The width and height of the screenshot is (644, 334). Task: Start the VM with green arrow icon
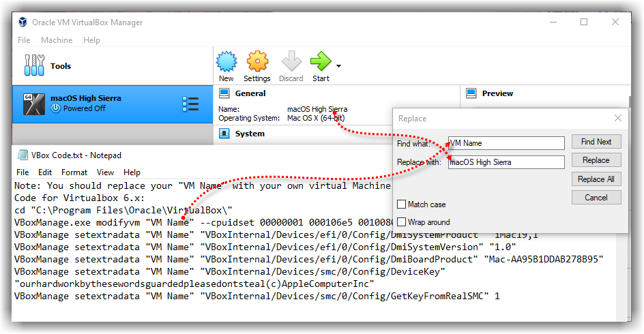click(x=321, y=61)
